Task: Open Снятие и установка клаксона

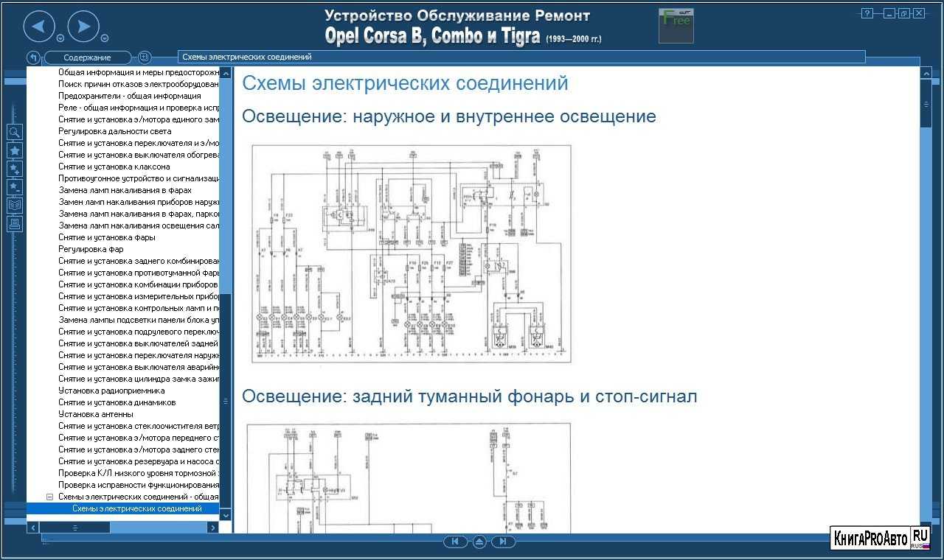Action: coord(114,167)
